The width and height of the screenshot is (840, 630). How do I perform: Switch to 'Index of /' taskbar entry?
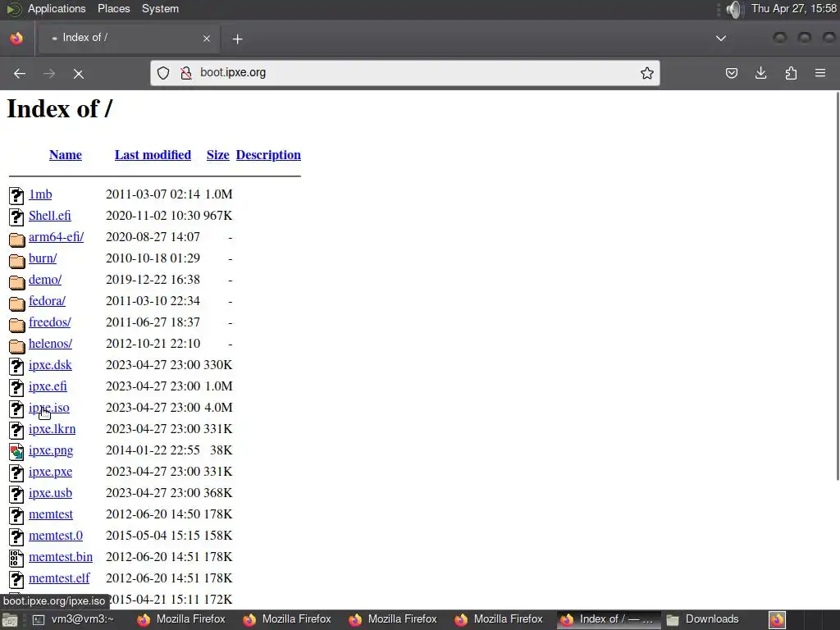coord(608,620)
